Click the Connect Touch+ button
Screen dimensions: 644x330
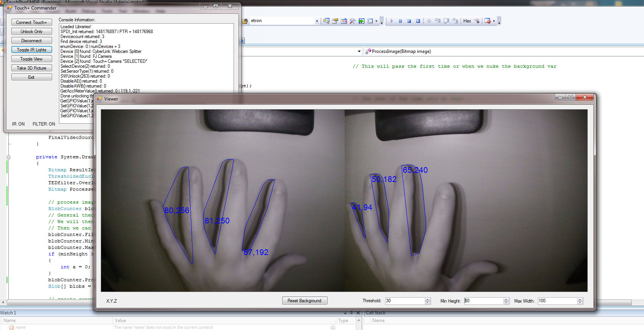pyautogui.click(x=32, y=22)
